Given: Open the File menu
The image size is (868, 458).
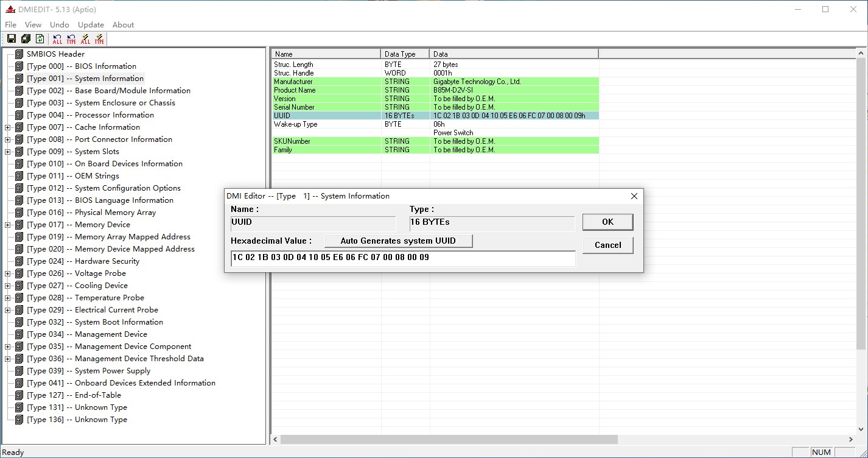Looking at the screenshot, I should coord(10,25).
